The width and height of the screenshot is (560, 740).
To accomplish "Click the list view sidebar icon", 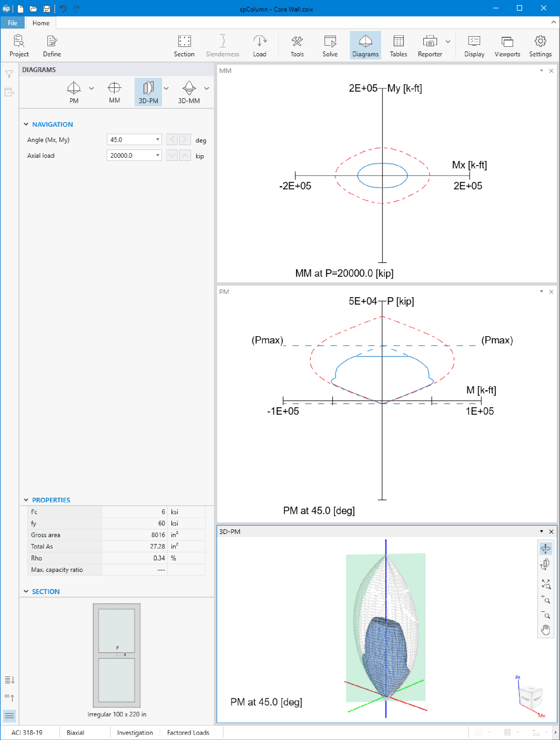I will [x=9, y=716].
